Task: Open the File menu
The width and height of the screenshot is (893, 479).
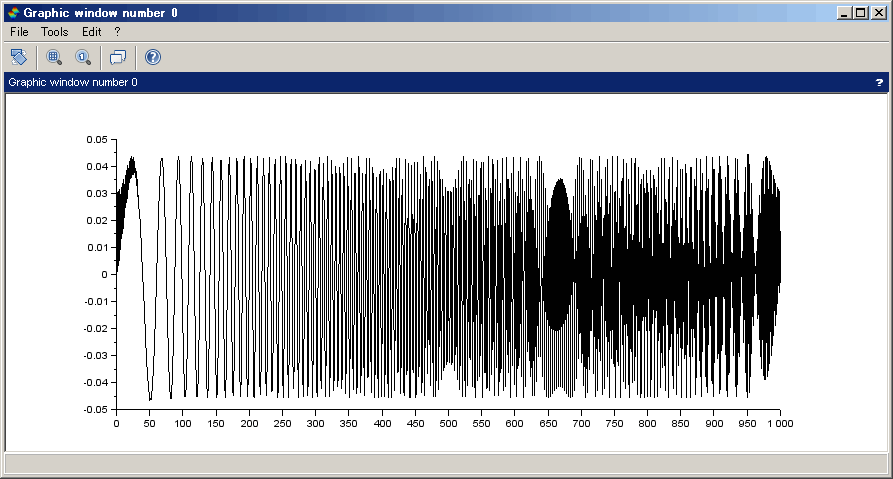Action: 19,32
